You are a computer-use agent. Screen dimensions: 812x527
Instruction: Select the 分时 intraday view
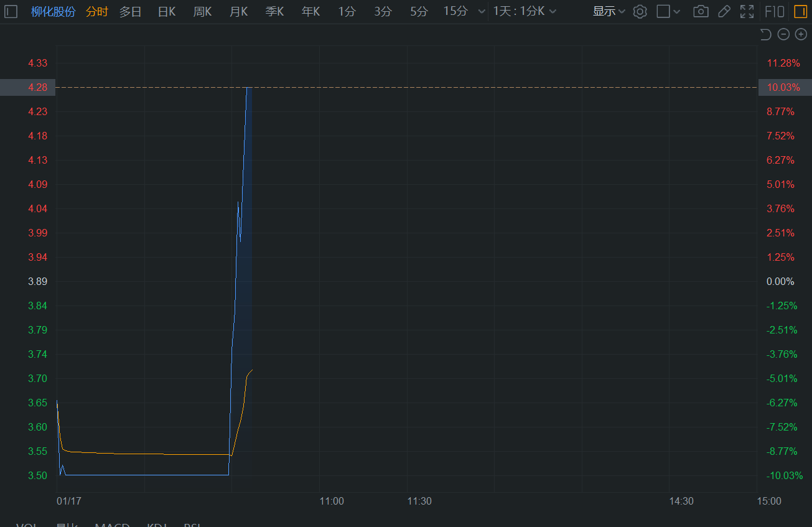point(96,11)
